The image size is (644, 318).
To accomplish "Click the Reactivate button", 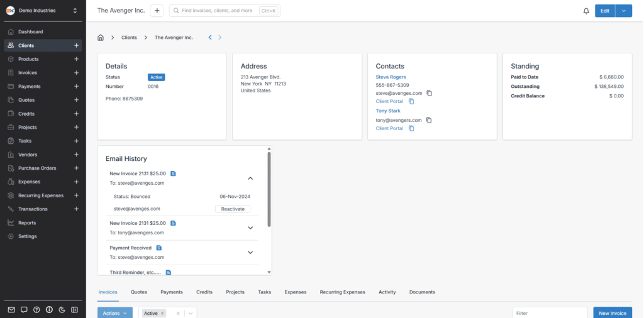I will click(233, 209).
